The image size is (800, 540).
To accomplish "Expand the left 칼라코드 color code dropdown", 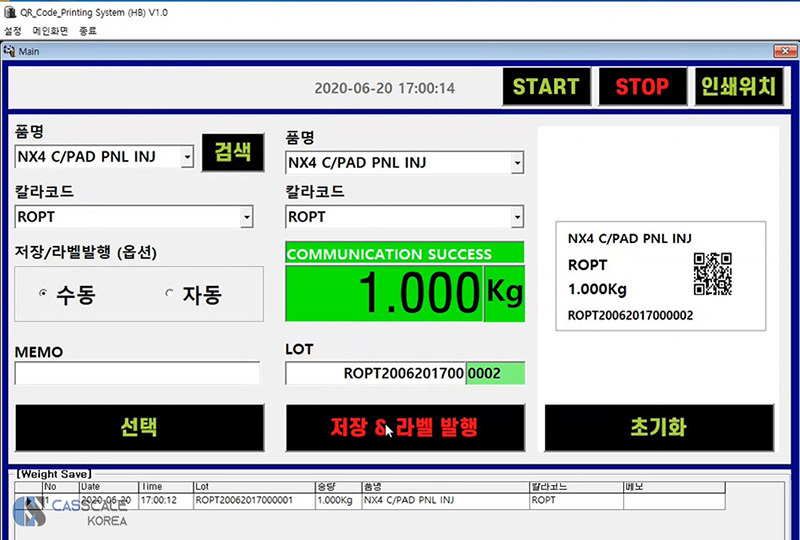I will point(247,217).
